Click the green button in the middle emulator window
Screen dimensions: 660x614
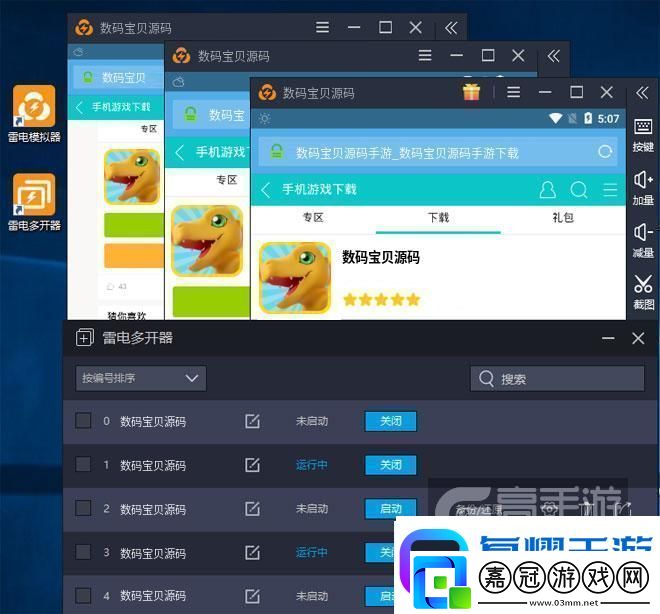click(x=211, y=301)
